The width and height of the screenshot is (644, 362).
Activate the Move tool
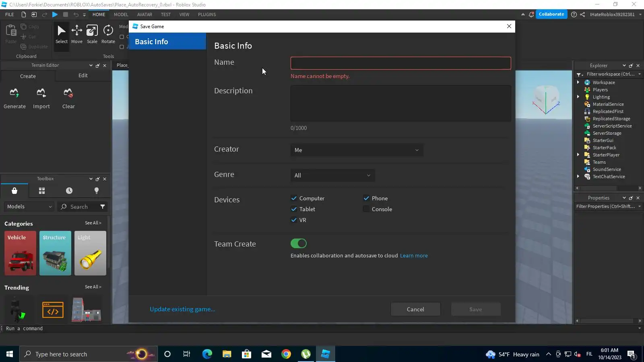(77, 34)
